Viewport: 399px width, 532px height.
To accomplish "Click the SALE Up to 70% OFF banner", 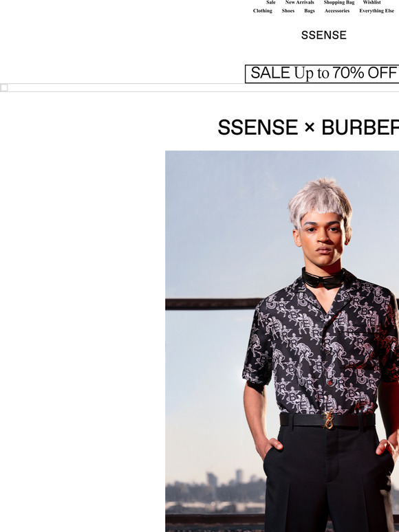I will click(x=322, y=74).
